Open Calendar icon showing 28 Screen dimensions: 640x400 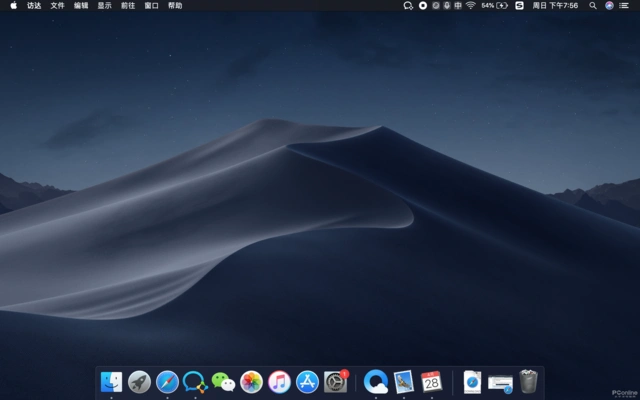432,381
